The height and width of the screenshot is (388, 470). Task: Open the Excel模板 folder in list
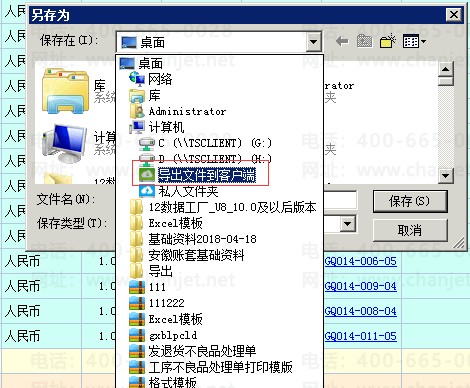[166, 223]
